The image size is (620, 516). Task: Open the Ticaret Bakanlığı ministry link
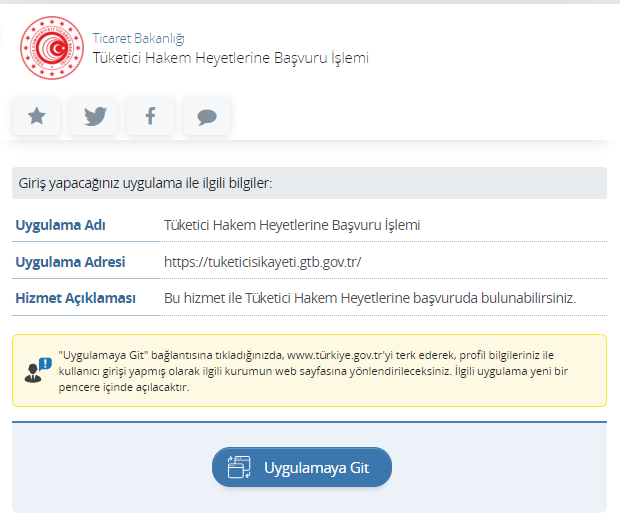click(138, 38)
